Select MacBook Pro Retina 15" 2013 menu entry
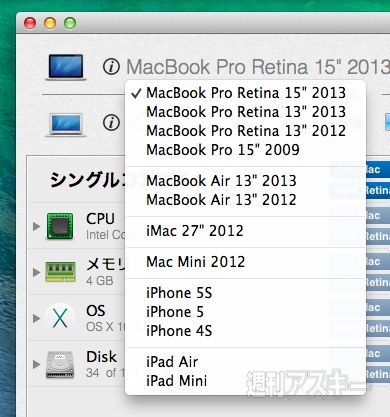The width and height of the screenshot is (390, 417). [x=246, y=93]
